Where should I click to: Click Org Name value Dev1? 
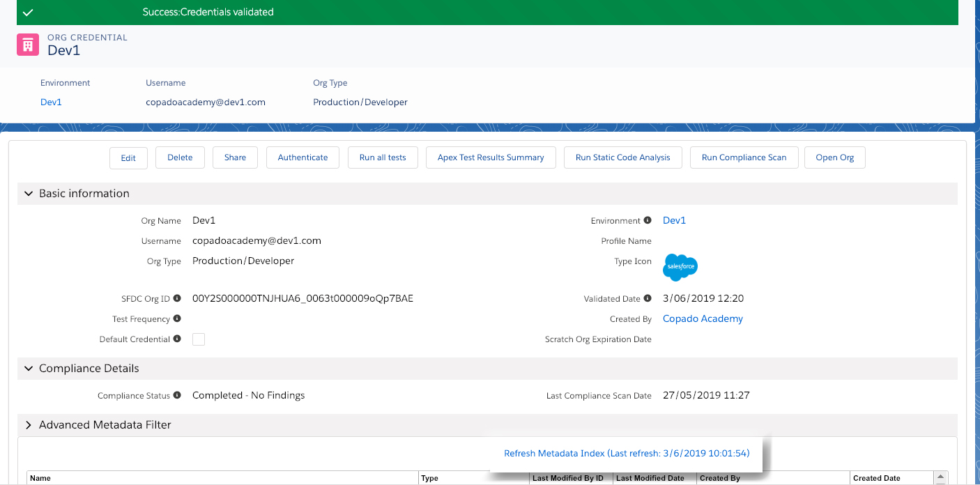[x=204, y=220]
